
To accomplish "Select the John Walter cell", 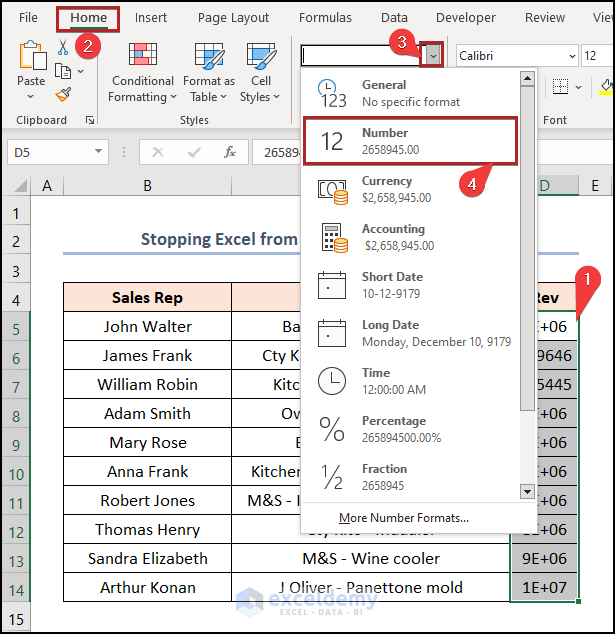I will [x=147, y=326].
